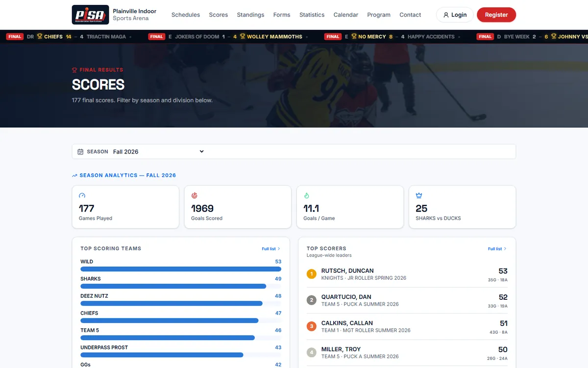Open the Program menu item
This screenshot has width=588, height=368.
coord(379,15)
